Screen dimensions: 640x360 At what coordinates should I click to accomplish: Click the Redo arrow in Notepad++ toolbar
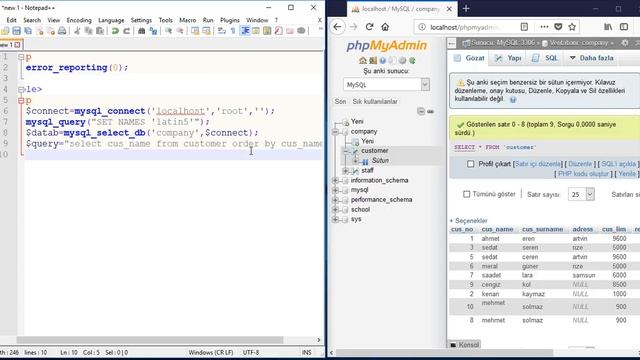coord(127,31)
